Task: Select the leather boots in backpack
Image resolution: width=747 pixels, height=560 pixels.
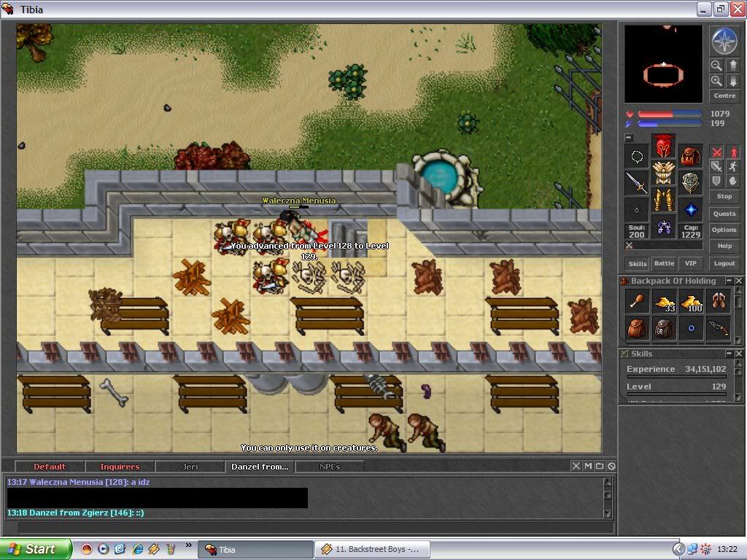Action: coord(719,302)
